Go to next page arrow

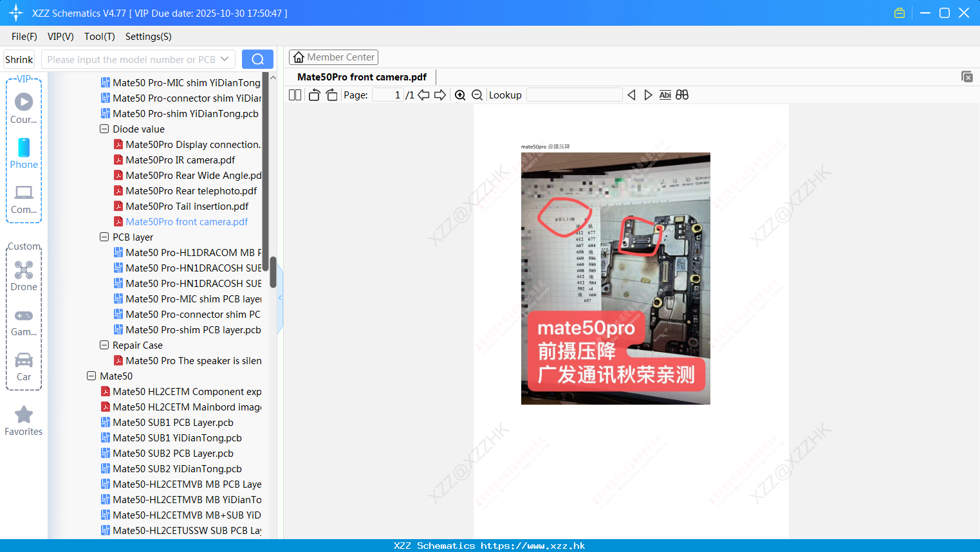coord(440,95)
